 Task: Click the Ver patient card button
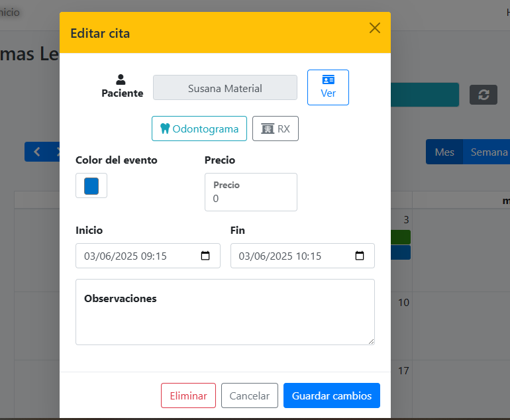click(328, 87)
